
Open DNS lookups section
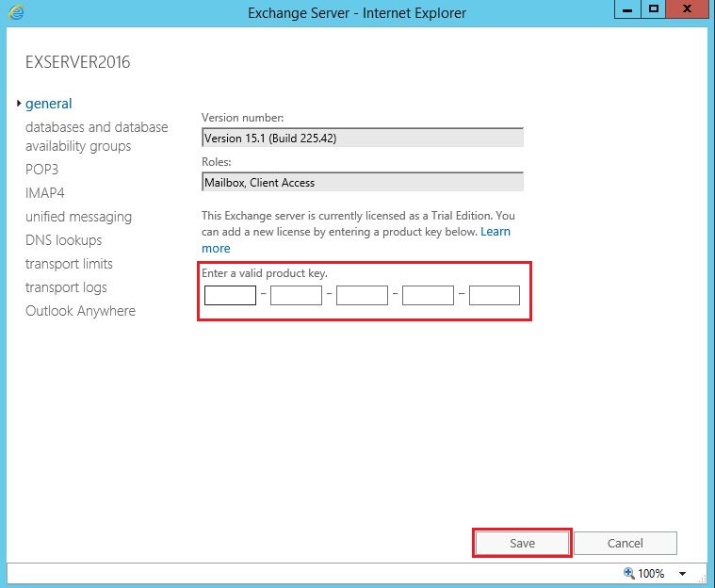pyautogui.click(x=64, y=240)
